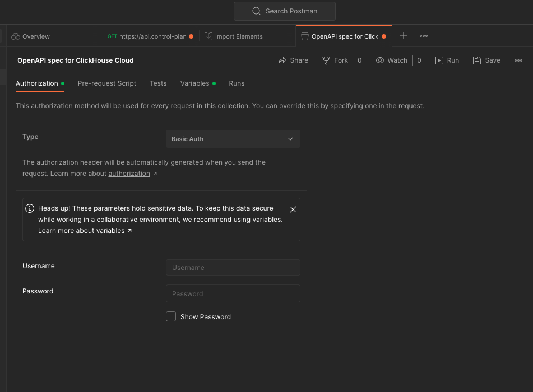Click the Search Postman bar
Image resolution: width=533 pixels, height=392 pixels.
pyautogui.click(x=285, y=11)
